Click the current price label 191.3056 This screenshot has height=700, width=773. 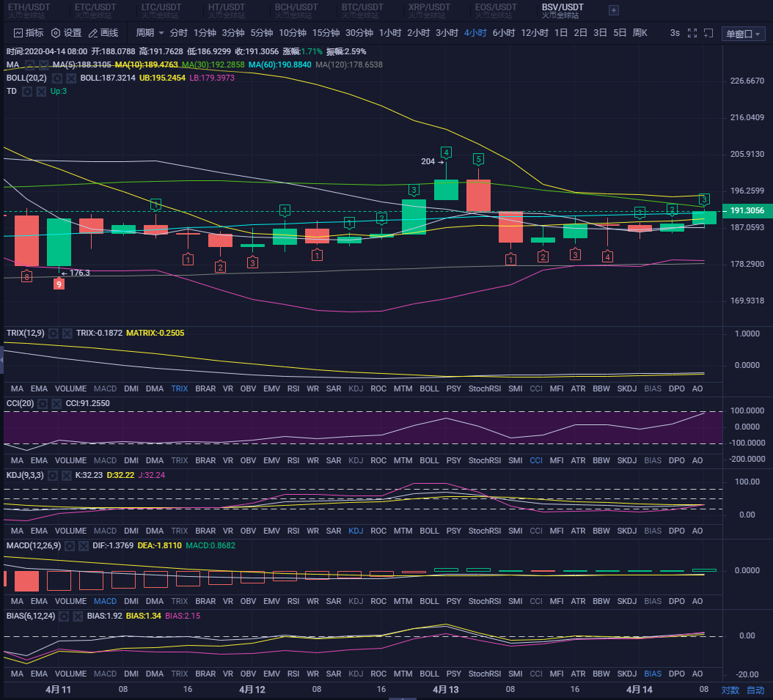(747, 211)
